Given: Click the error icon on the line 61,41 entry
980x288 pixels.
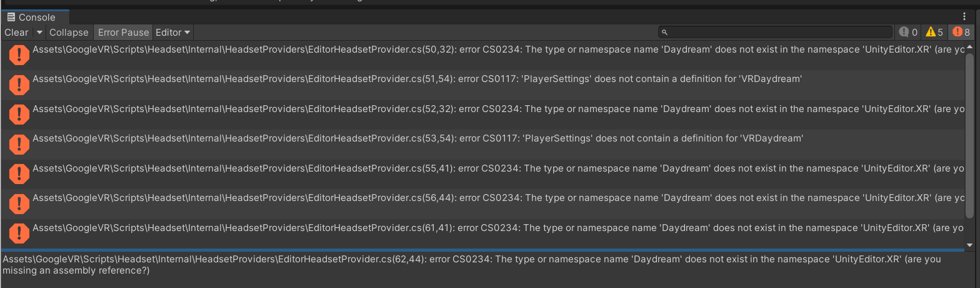Looking at the screenshot, I should pyautogui.click(x=19, y=233).
